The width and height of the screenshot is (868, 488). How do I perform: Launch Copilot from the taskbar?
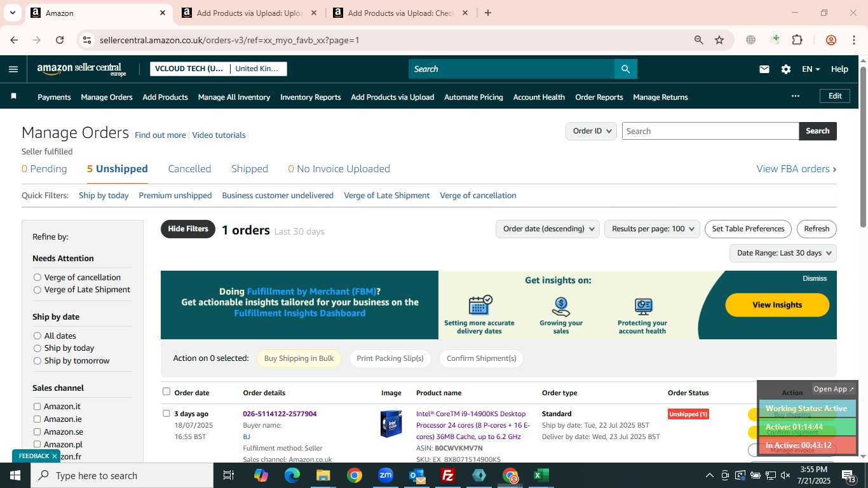pyautogui.click(x=261, y=475)
